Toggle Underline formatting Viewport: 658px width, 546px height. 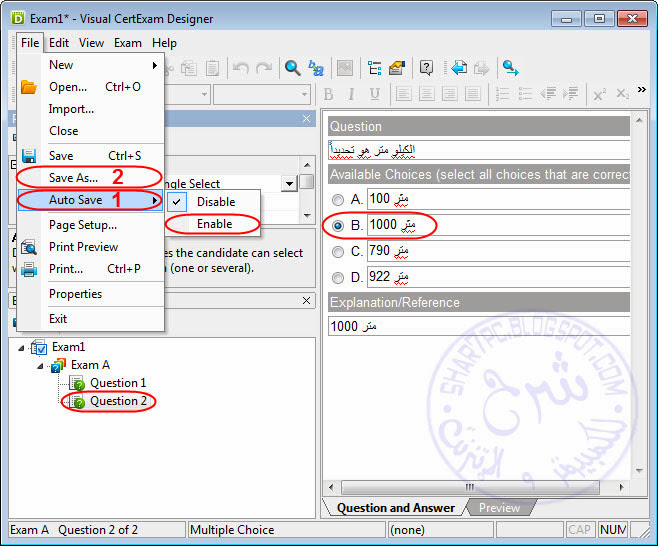(x=375, y=94)
